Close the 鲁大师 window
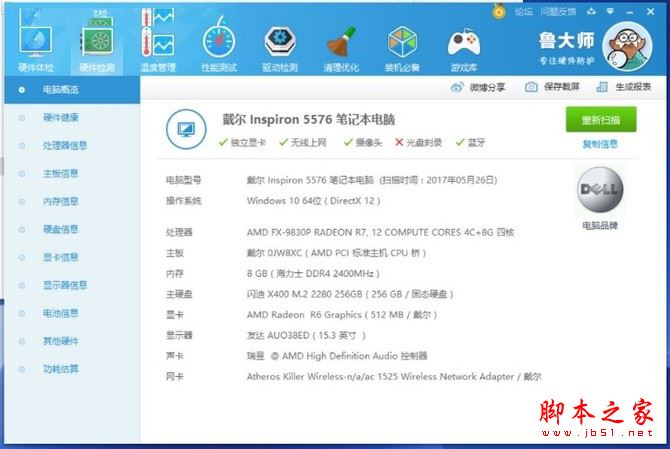 [x=650, y=12]
